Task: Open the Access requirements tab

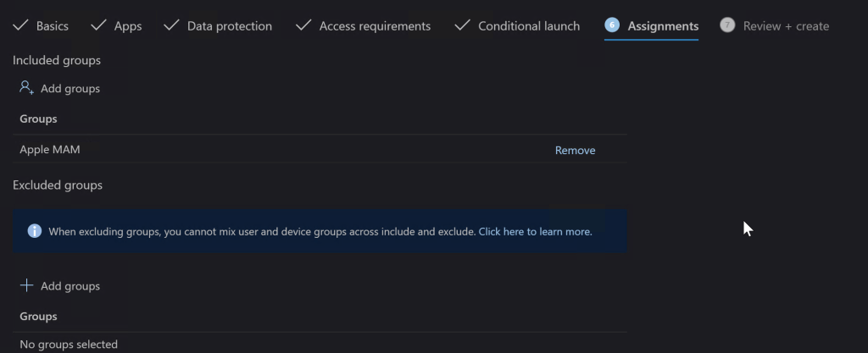Action: tap(375, 26)
